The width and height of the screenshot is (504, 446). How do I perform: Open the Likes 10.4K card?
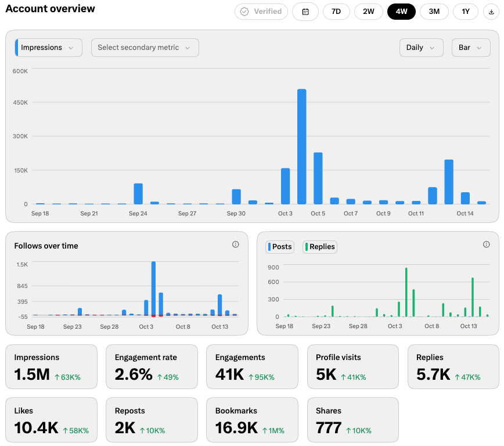pos(52,420)
